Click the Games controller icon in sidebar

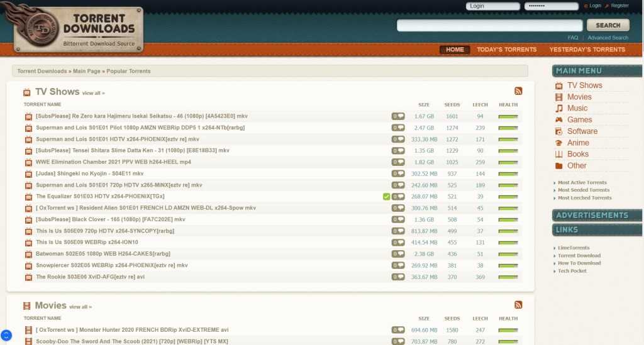[x=558, y=119]
